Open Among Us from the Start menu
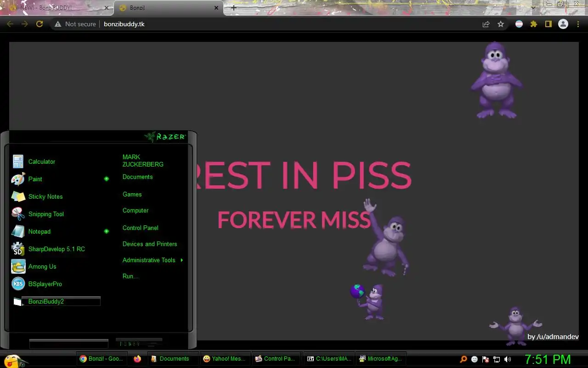This screenshot has height=368, width=588. [x=55, y=266]
